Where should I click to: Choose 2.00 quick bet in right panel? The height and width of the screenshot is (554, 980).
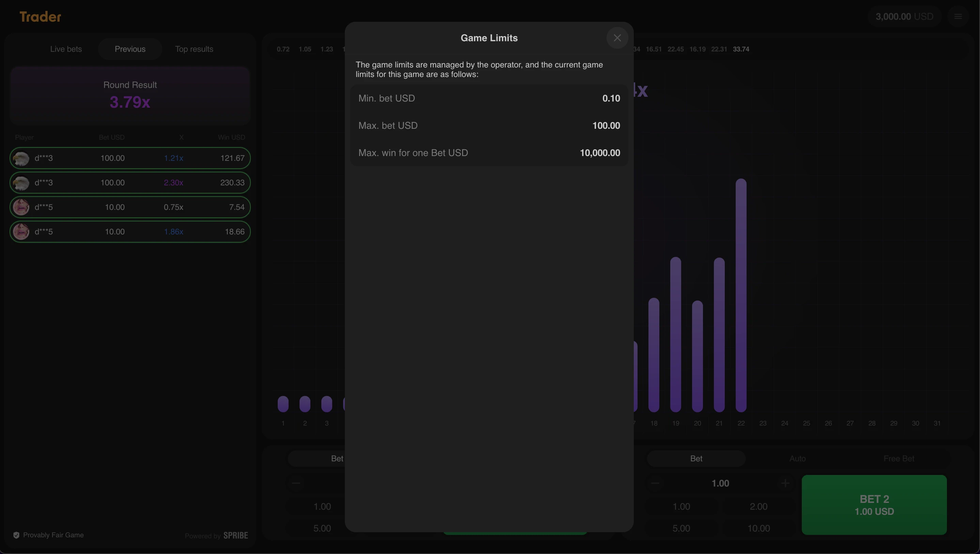758,506
